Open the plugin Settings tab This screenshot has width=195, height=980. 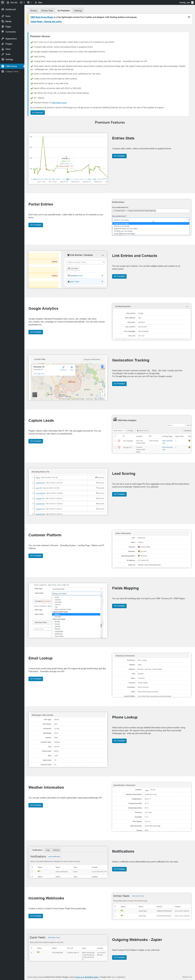pos(78,11)
